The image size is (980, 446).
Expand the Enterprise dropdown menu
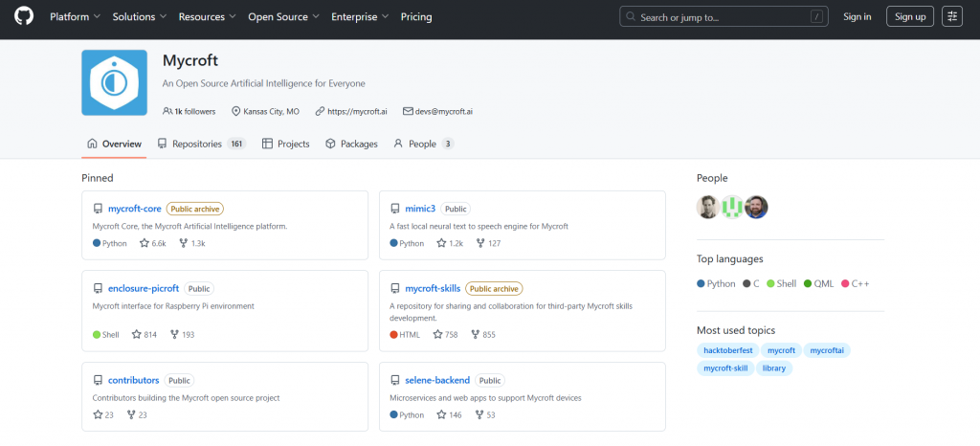(x=360, y=17)
